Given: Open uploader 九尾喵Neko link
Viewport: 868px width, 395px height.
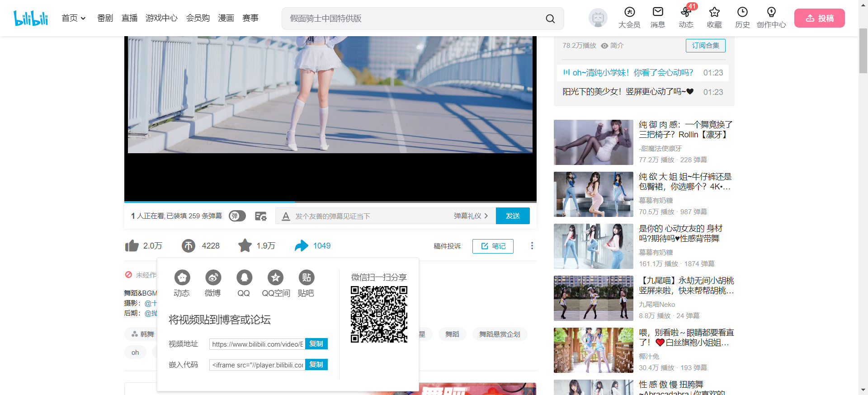Looking at the screenshot, I should coord(657,305).
